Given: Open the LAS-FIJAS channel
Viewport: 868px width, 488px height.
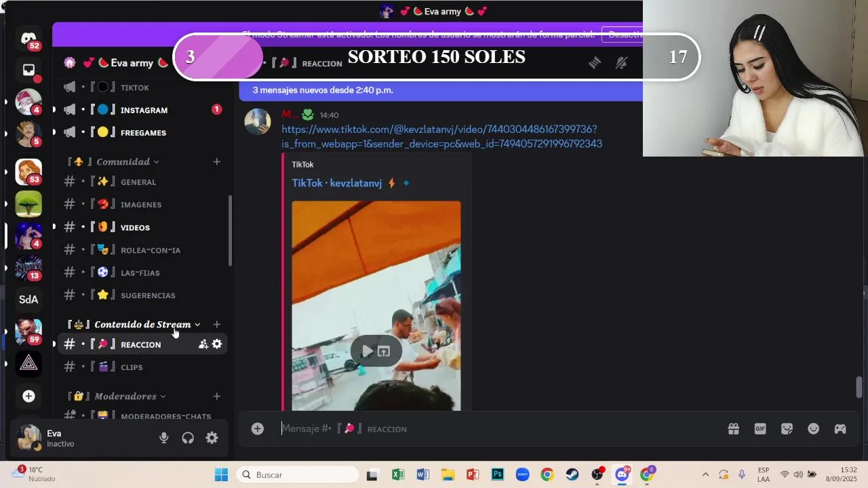Looking at the screenshot, I should point(142,272).
